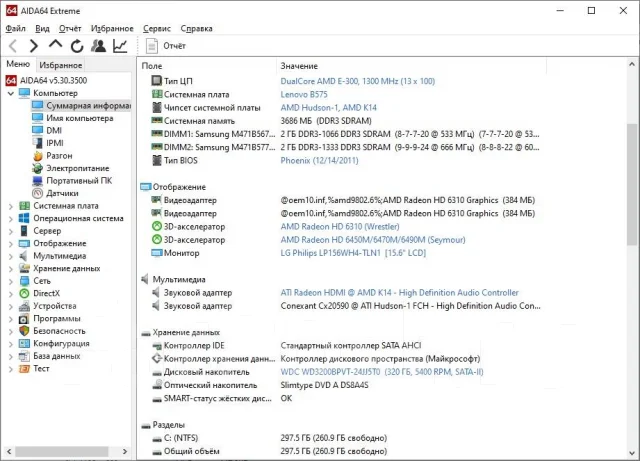Click the Системная память value 3686 МБ
Screen dimensions: 640x461
(326, 121)
